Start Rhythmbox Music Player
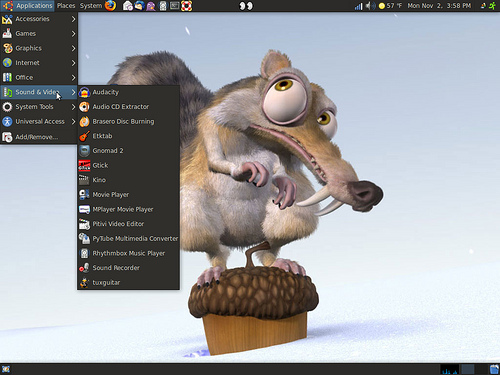Screen dimensions: 500x375 (129, 253)
